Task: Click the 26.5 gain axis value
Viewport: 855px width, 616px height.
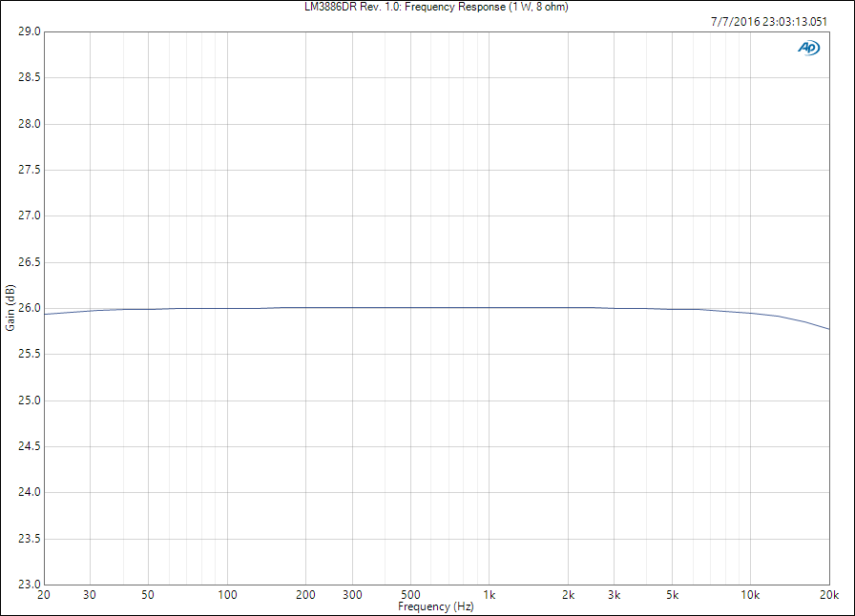Action: tap(30, 262)
